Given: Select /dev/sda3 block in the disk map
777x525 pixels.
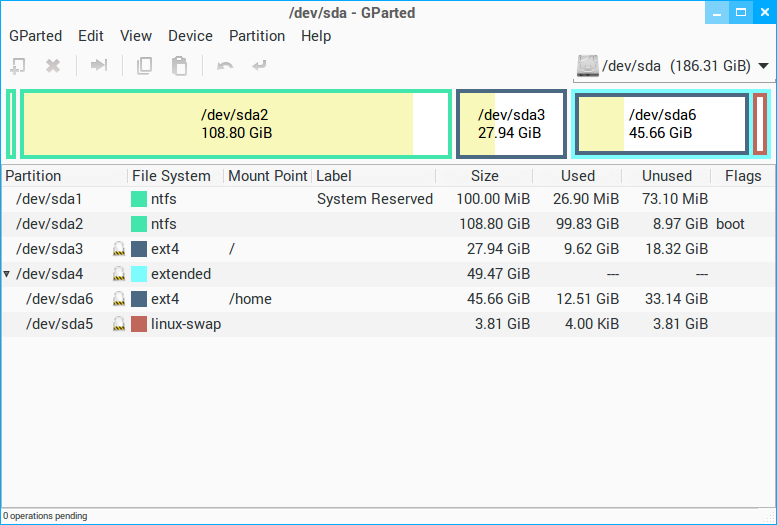Looking at the screenshot, I should [x=511, y=124].
